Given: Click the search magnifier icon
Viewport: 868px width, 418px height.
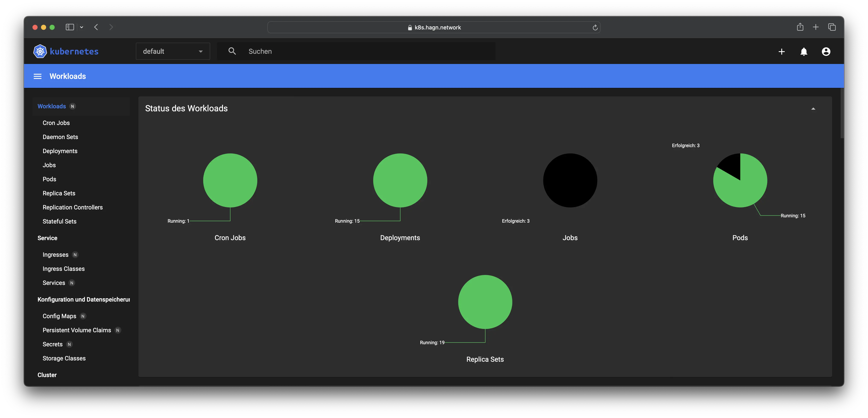Looking at the screenshot, I should (x=232, y=51).
